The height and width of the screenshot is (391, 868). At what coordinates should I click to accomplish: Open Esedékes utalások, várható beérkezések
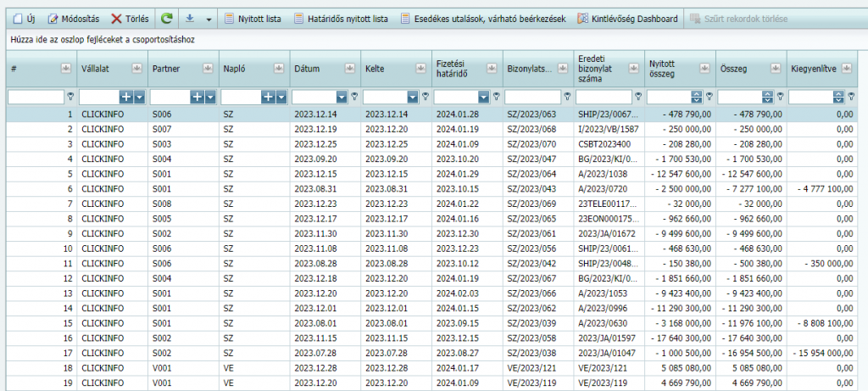coord(482,18)
